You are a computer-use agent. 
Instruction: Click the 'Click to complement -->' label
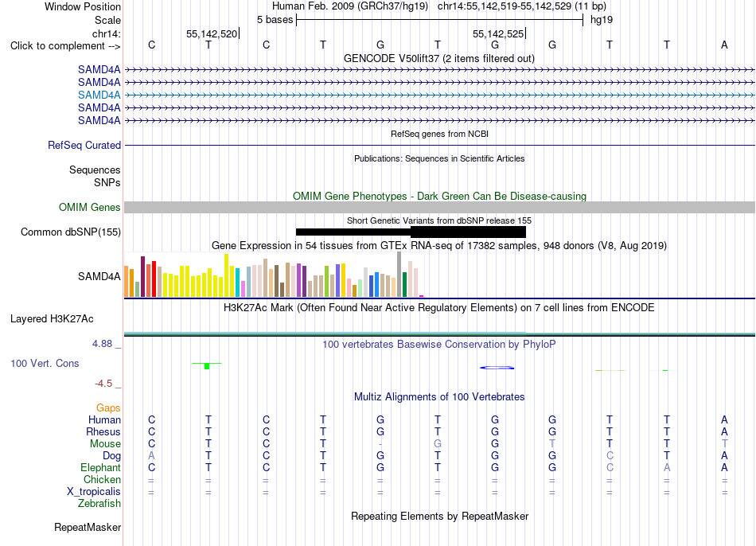[x=65, y=46]
